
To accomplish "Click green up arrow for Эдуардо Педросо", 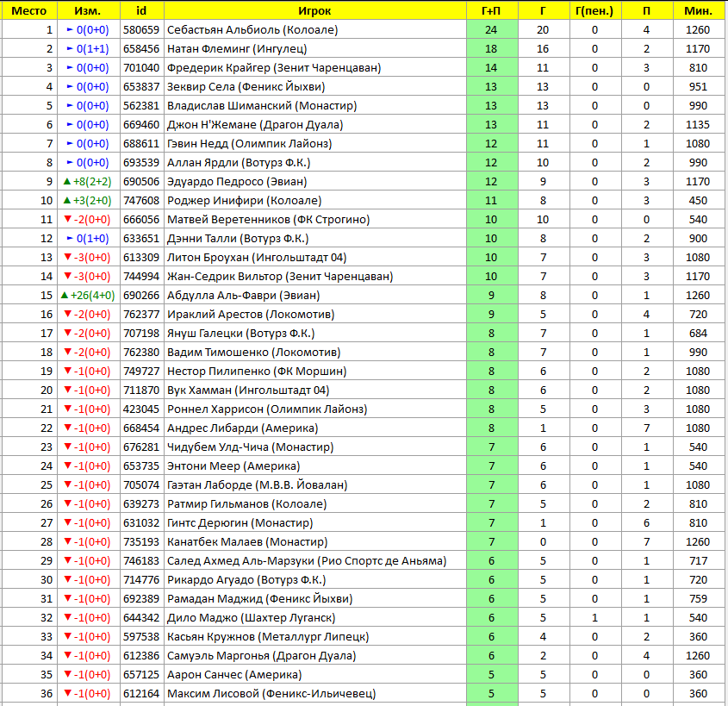I will pos(67,181).
